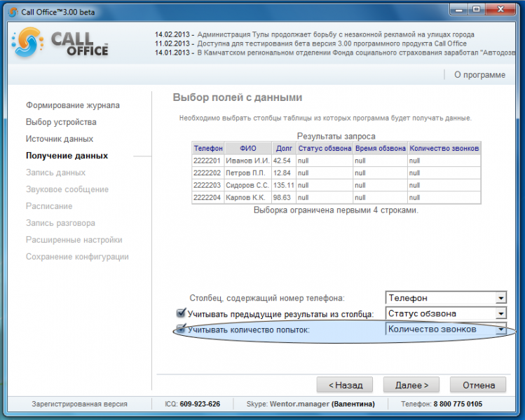Click phone number 8 800 775 0105
The height and width of the screenshot is (420, 525).
click(x=458, y=404)
